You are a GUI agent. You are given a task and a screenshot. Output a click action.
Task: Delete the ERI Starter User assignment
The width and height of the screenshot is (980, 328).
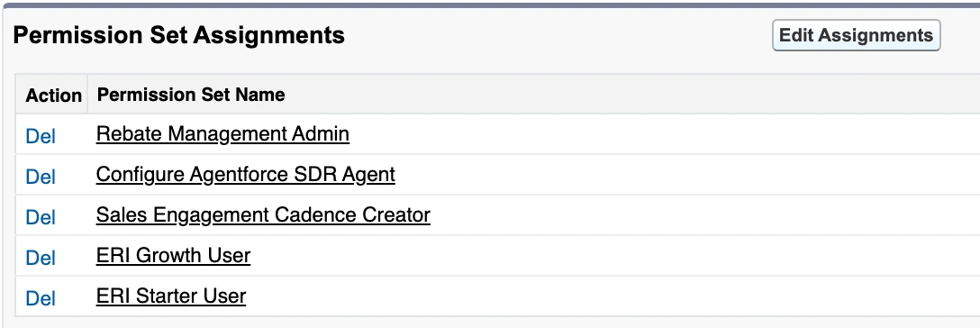tap(41, 298)
